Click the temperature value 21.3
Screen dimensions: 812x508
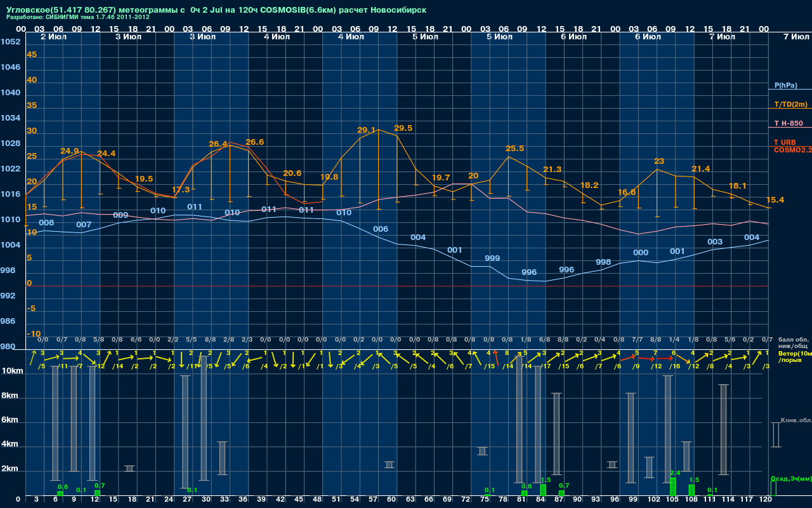tap(553, 170)
